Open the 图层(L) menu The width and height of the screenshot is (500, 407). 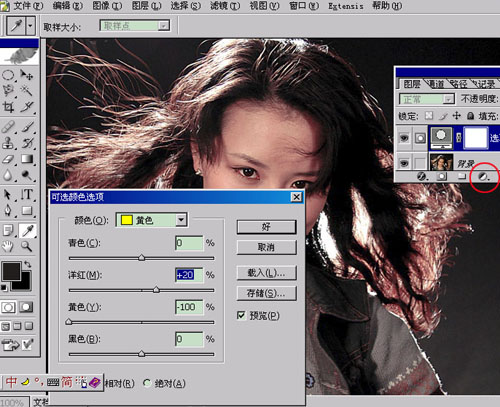146,6
